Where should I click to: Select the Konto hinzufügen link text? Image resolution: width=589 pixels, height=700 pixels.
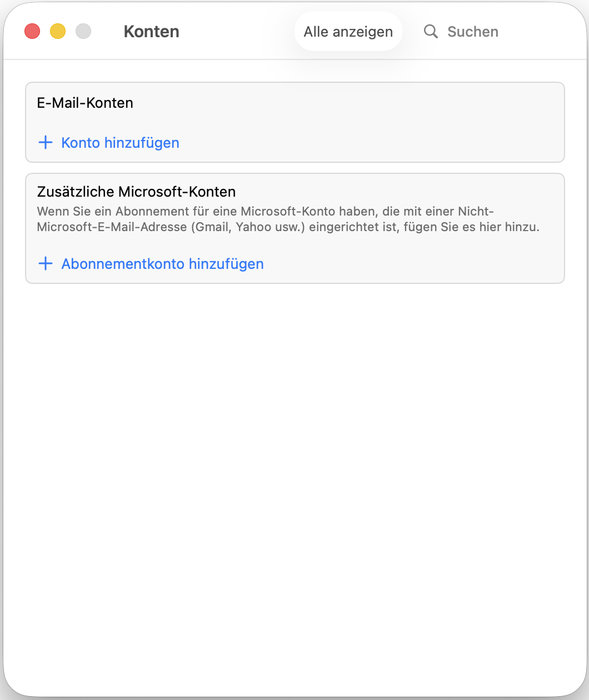click(120, 143)
